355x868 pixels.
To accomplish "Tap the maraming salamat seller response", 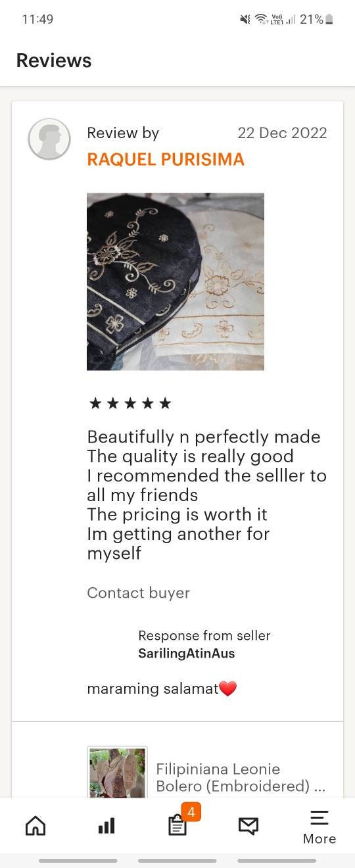I will [x=162, y=688].
